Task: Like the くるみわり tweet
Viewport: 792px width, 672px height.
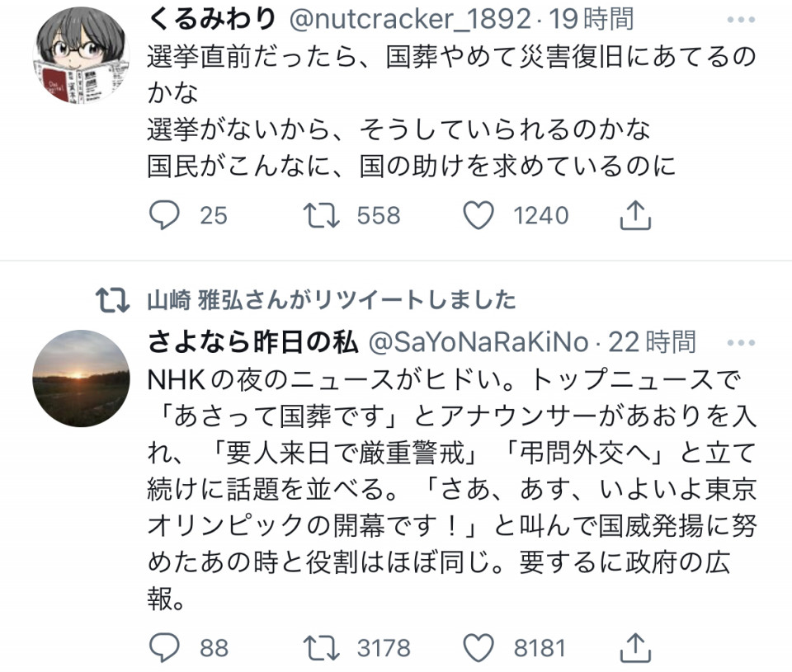Action: pos(477,216)
